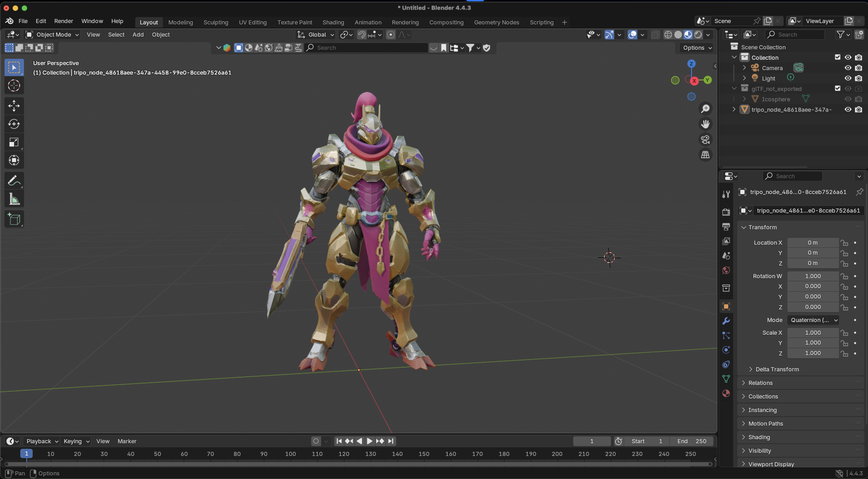
Task: Select the Rotate tool
Action: tap(14, 124)
